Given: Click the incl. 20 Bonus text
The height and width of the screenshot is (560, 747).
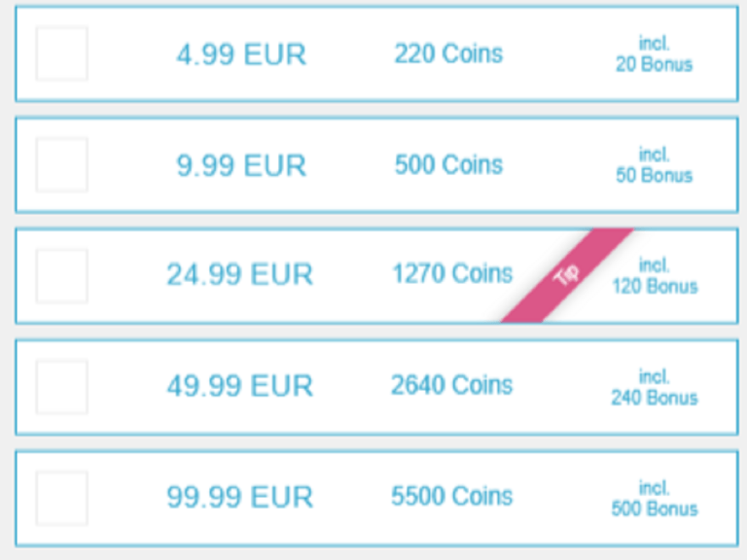Looking at the screenshot, I should pyautogui.click(x=654, y=54).
